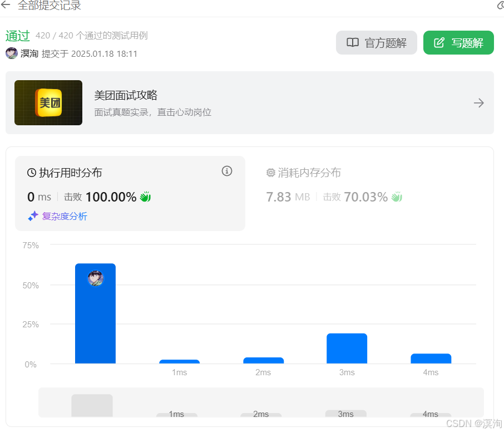
Task: Click the clock icon beside 执行用时分布
Action: pos(32,173)
